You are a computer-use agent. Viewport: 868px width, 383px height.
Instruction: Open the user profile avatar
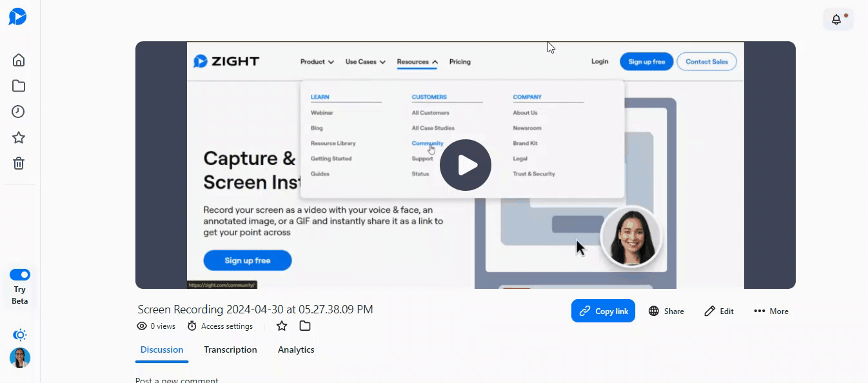click(20, 358)
